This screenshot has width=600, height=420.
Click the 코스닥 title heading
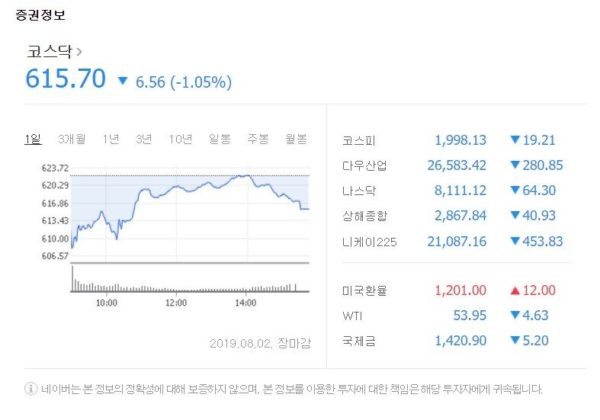tap(48, 49)
